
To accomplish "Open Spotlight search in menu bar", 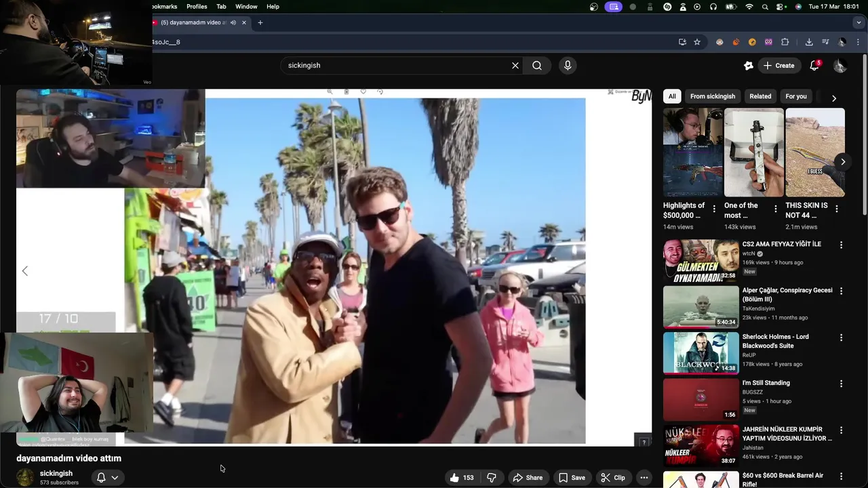I will [765, 7].
